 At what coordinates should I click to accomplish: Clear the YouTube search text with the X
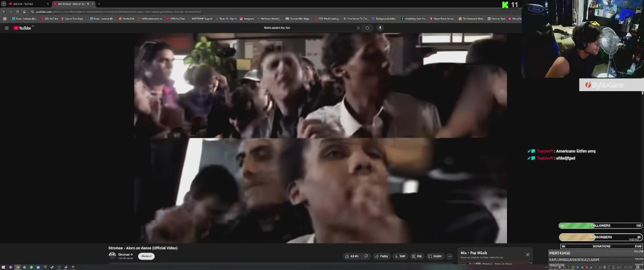pyautogui.click(x=358, y=28)
